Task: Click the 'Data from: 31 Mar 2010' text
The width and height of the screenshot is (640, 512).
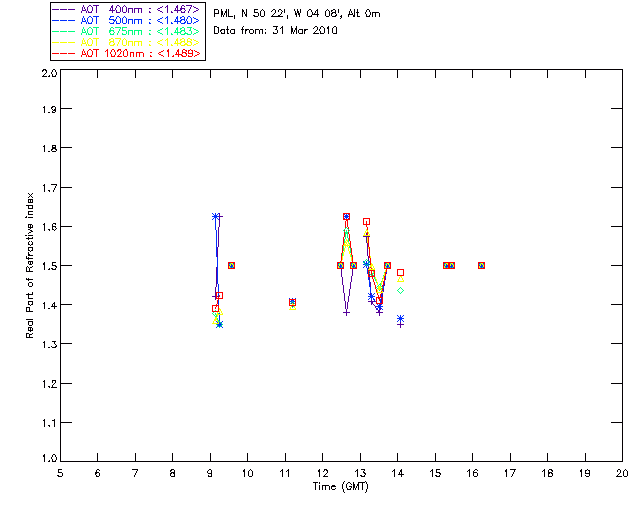Action: click(275, 31)
